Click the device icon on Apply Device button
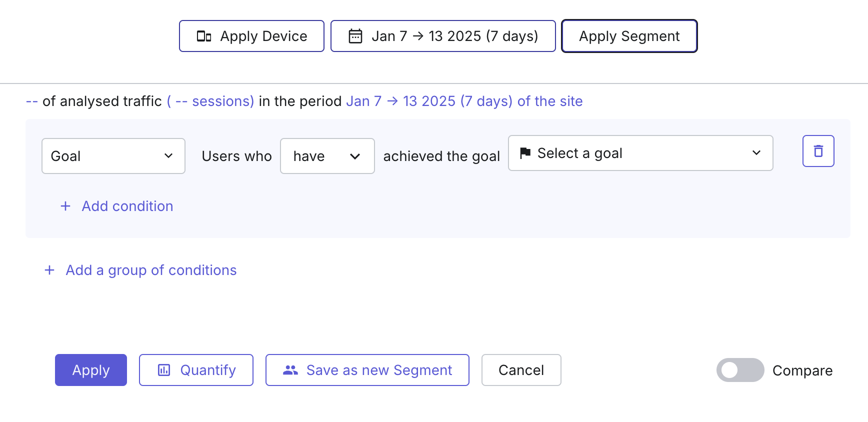Image resolution: width=868 pixels, height=422 pixels. point(203,36)
